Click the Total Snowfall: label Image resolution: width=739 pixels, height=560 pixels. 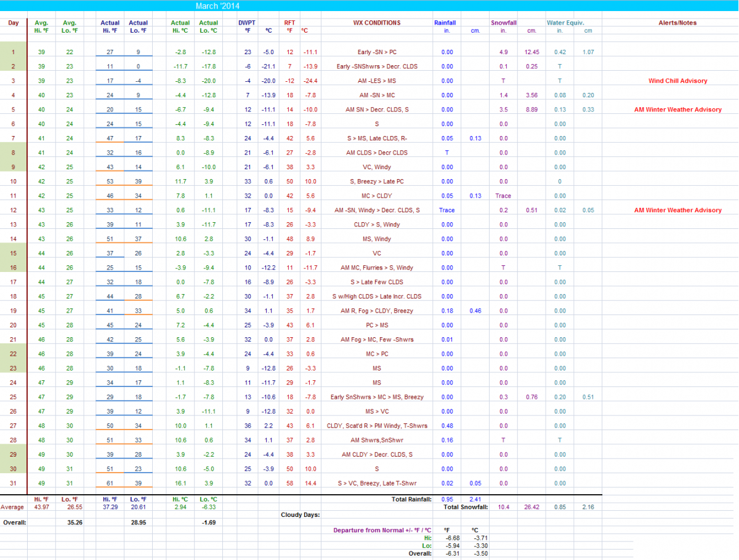coord(466,507)
